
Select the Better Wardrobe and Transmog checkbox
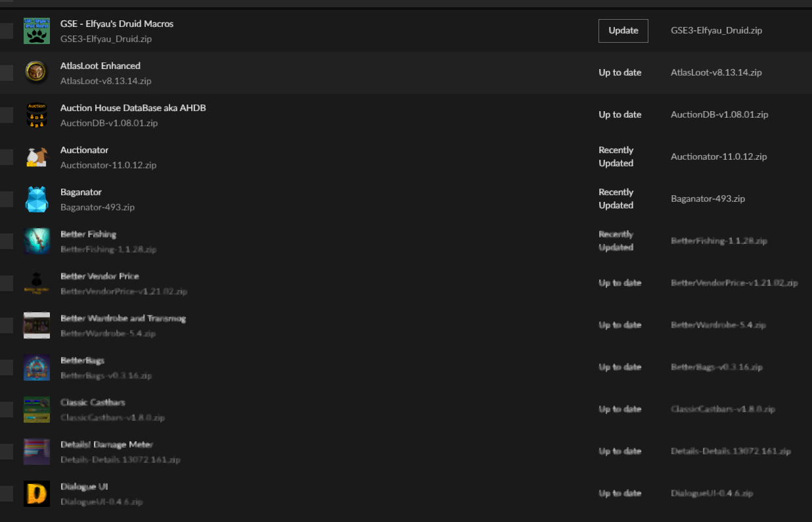click(6, 325)
